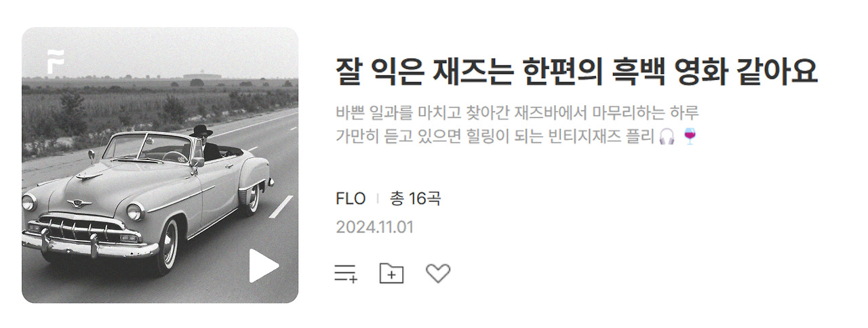Click the car's front grille in the cover

click(x=81, y=230)
